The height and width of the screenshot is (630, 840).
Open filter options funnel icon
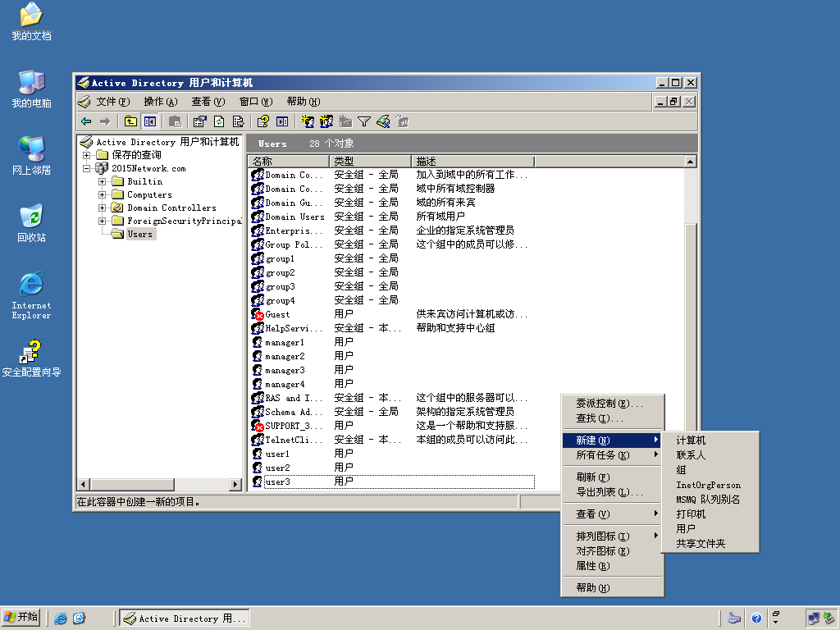coord(364,121)
